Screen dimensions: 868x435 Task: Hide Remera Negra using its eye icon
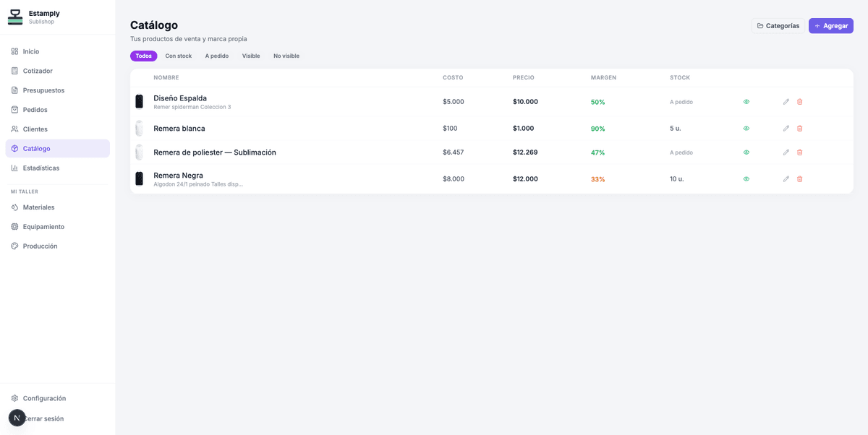click(x=746, y=179)
